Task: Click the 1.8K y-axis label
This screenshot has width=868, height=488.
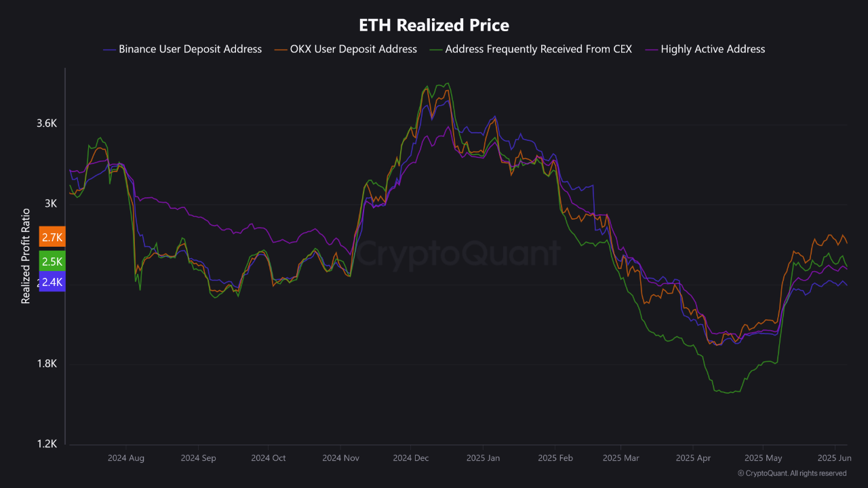Action: coord(47,364)
